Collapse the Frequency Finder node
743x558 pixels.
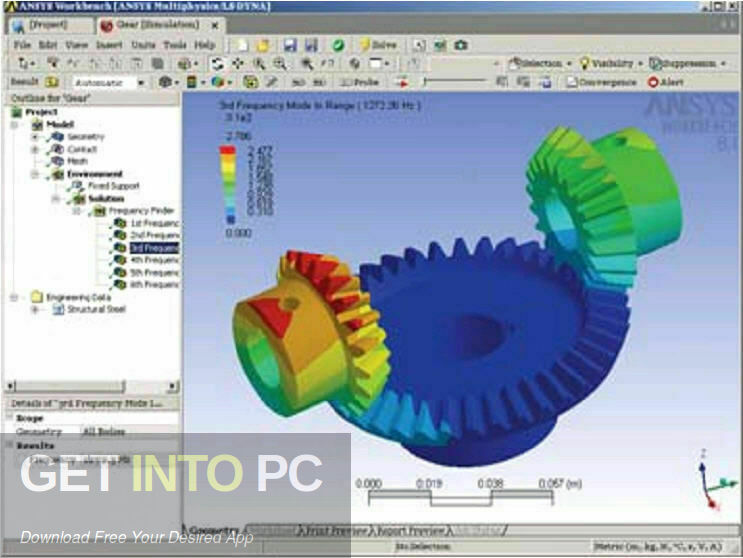point(77,211)
